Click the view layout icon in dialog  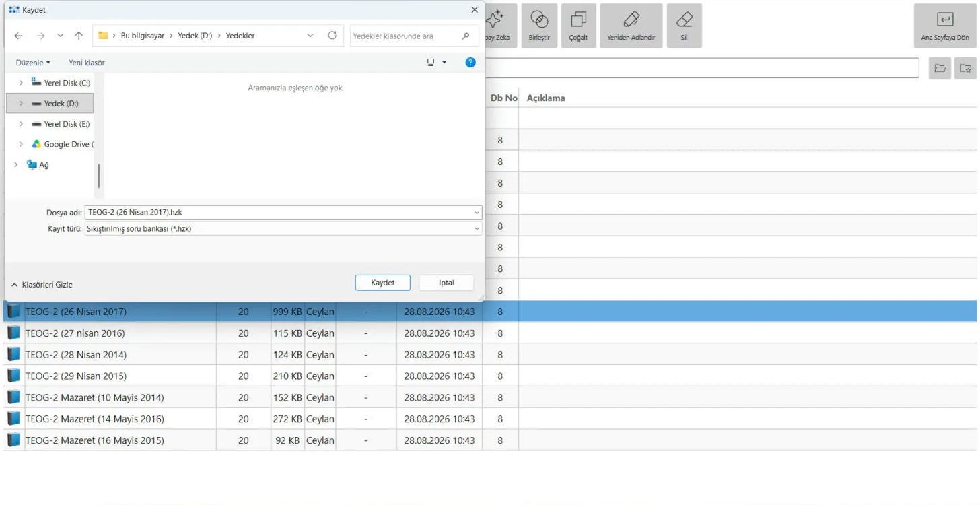pos(431,63)
